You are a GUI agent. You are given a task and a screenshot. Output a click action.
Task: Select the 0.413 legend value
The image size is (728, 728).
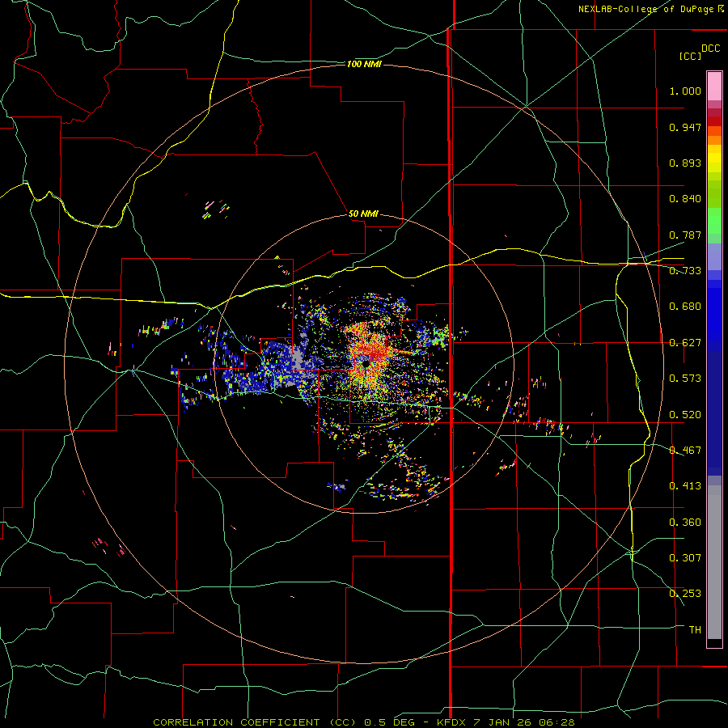[x=685, y=486]
